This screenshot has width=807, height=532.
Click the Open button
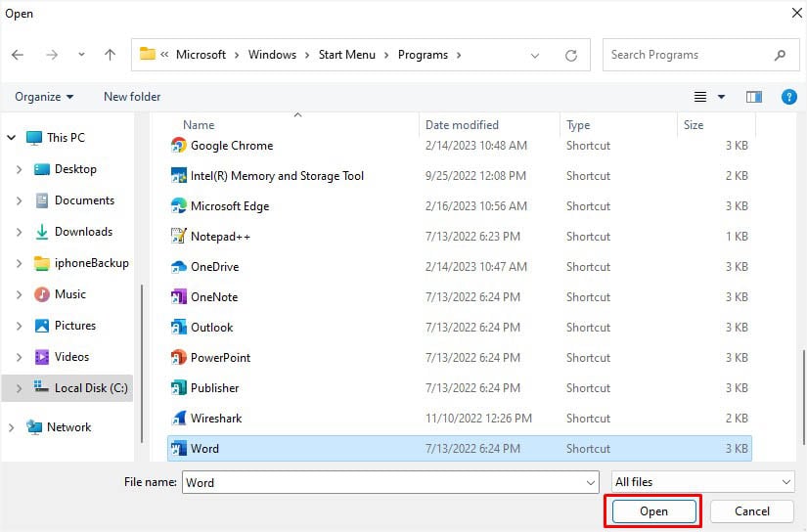pos(653,511)
